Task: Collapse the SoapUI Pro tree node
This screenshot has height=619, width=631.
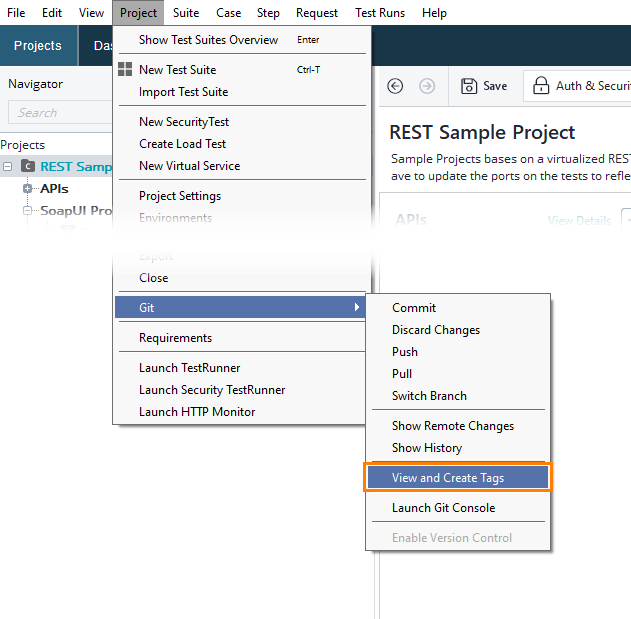Action: tap(27, 210)
